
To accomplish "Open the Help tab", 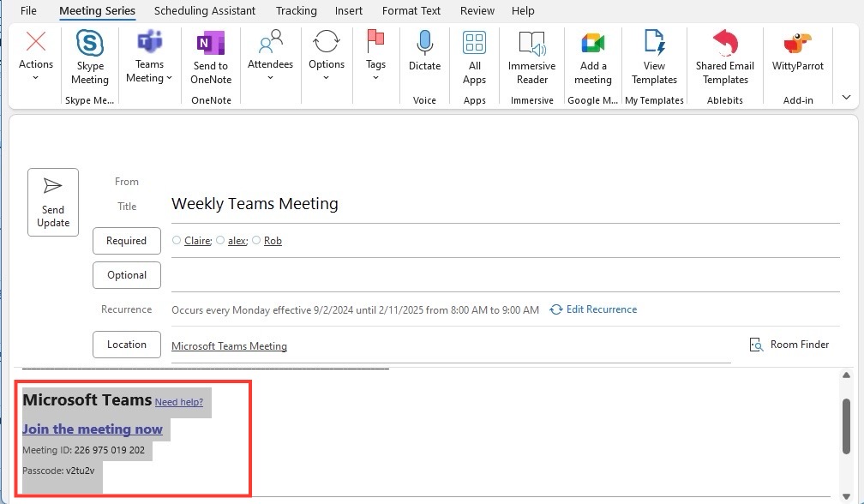I will tap(523, 10).
